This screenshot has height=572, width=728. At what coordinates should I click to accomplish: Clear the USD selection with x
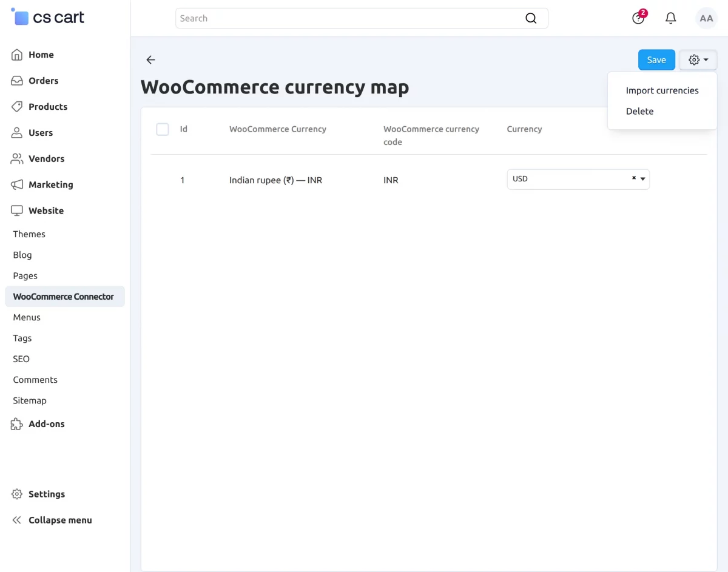click(633, 178)
